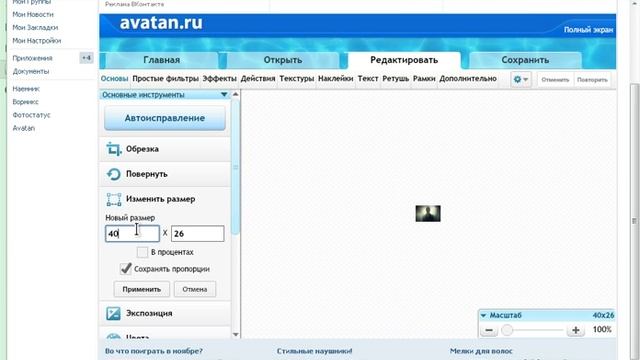Click the Применить button
The image size is (640, 360).
click(142, 289)
